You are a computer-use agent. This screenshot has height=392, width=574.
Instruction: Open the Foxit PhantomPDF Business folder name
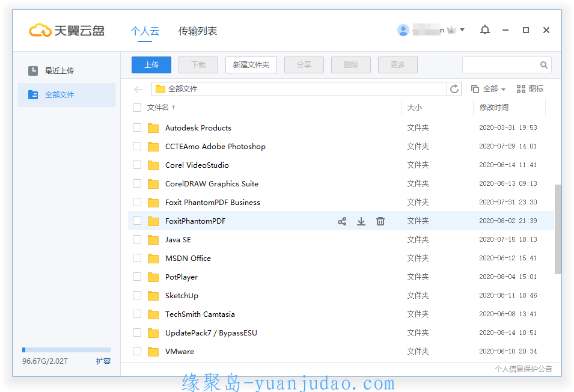(x=213, y=203)
